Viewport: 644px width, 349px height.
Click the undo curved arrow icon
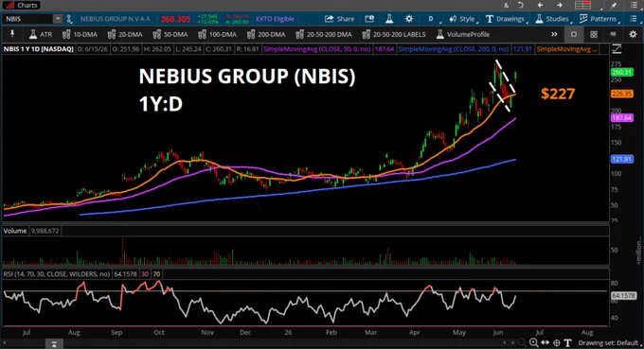pyautogui.click(x=520, y=5)
